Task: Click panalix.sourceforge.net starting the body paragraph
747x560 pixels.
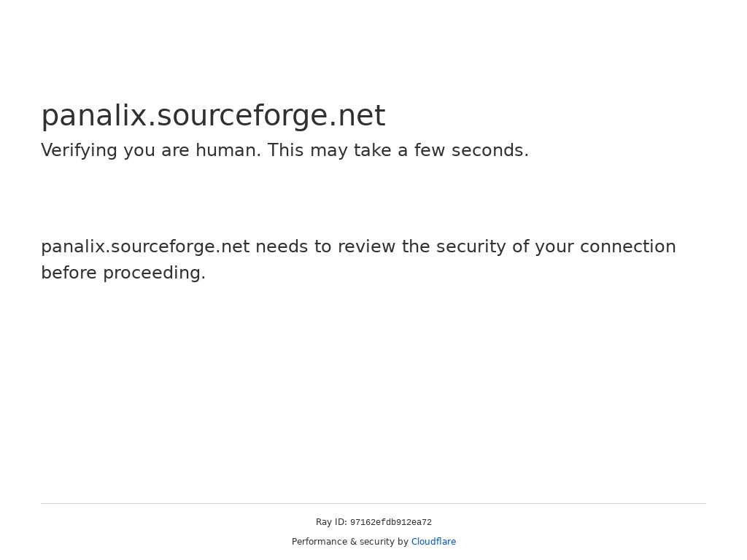Action: (145, 248)
